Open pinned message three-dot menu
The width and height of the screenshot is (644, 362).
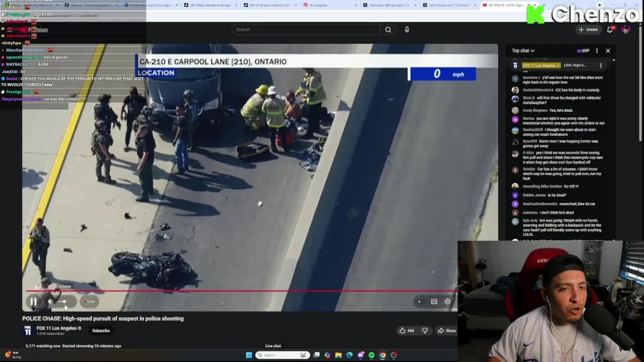pyautogui.click(x=601, y=65)
